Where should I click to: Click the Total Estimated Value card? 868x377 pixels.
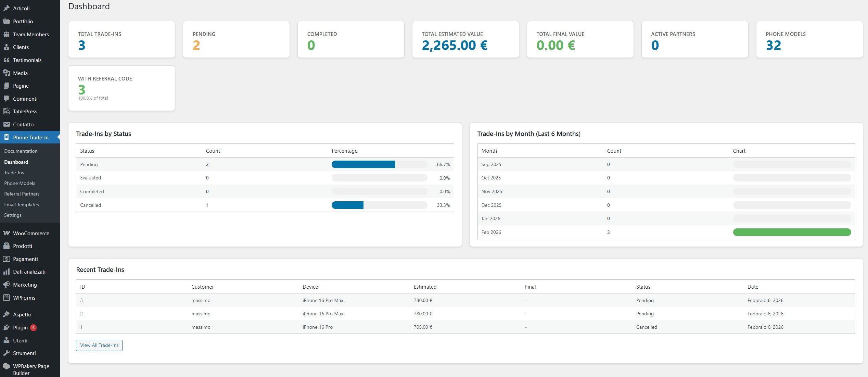pos(465,40)
